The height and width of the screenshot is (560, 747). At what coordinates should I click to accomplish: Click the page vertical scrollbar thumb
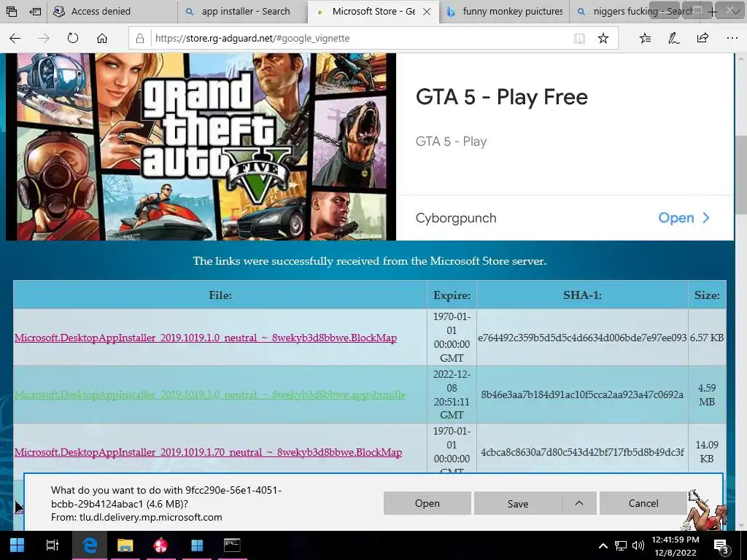[740, 176]
